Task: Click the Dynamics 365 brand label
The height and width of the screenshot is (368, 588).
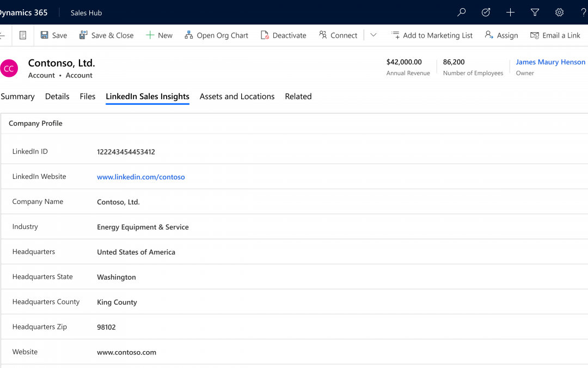Action: click(23, 13)
